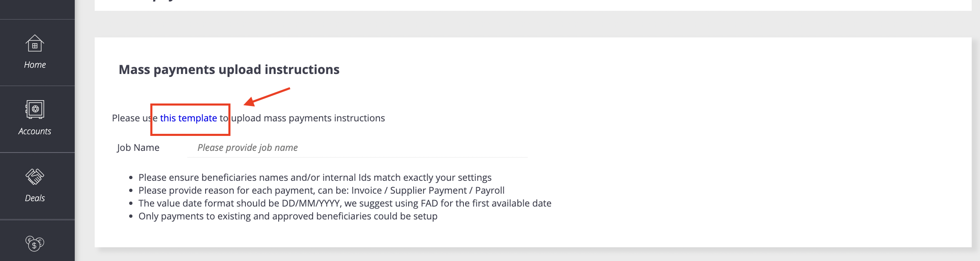The image size is (980, 261).
Task: Click the Mass payments upload instructions heading
Action: click(x=229, y=69)
